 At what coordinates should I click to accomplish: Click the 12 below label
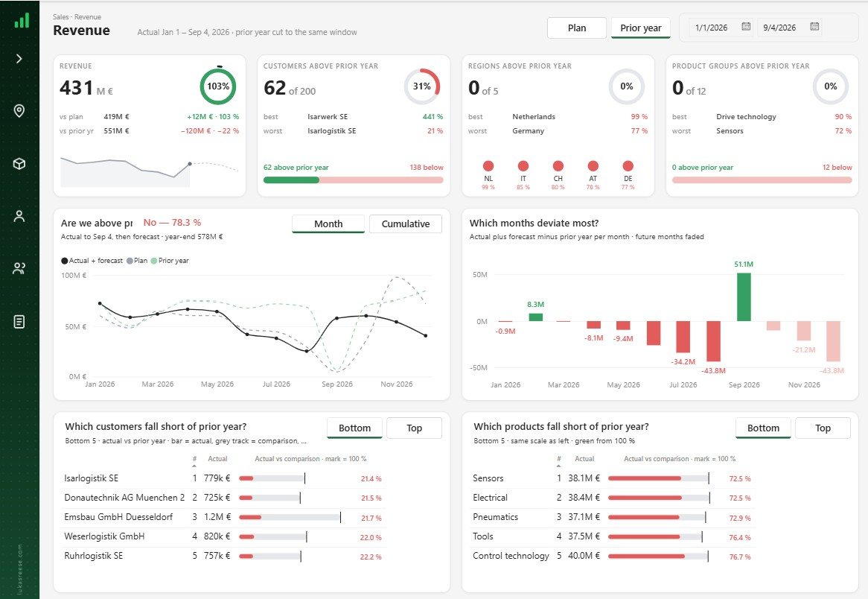pyautogui.click(x=837, y=168)
